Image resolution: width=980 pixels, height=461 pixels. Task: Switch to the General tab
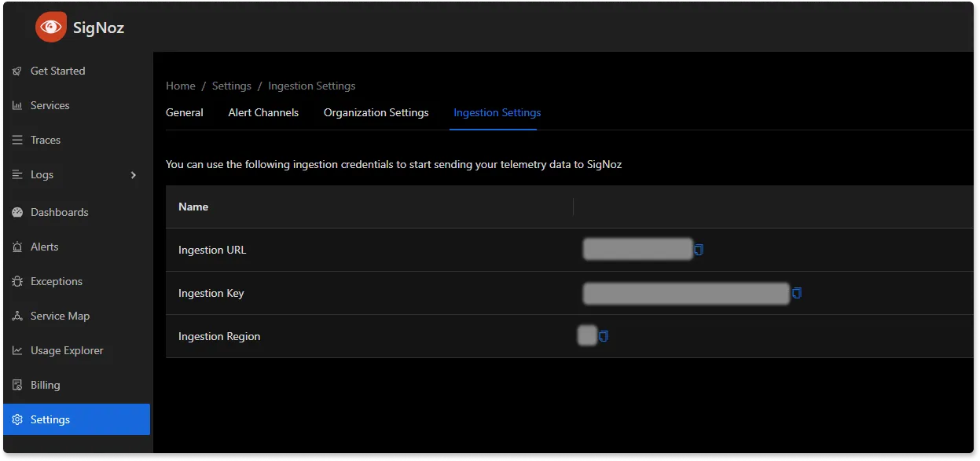185,113
